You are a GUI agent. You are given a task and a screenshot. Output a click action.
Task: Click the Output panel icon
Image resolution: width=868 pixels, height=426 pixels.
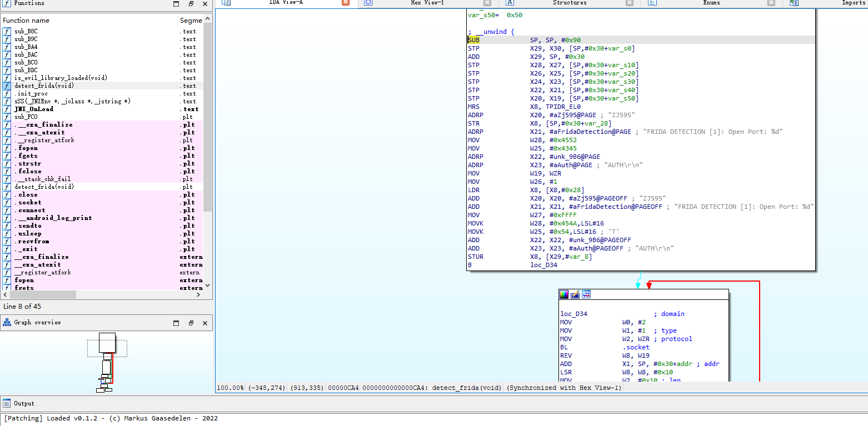(7, 403)
